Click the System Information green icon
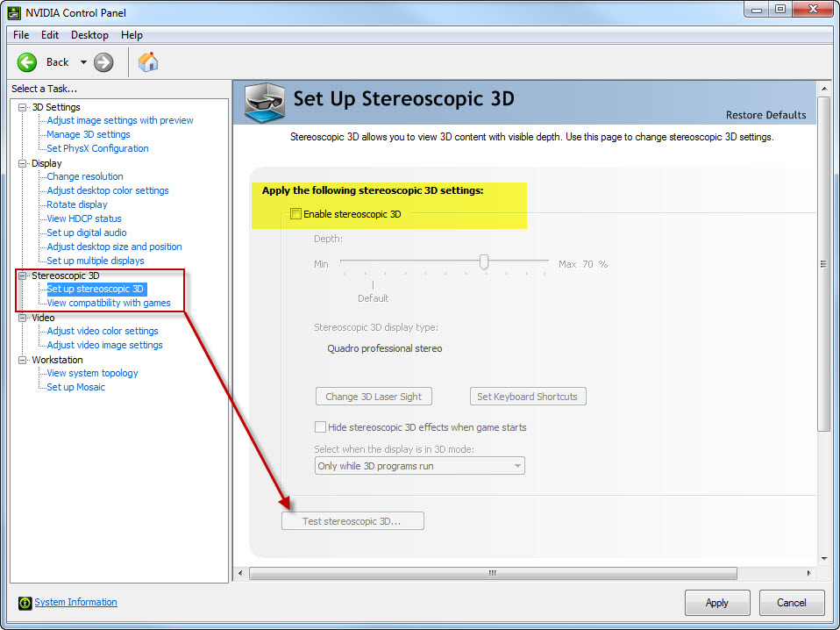 [x=25, y=603]
